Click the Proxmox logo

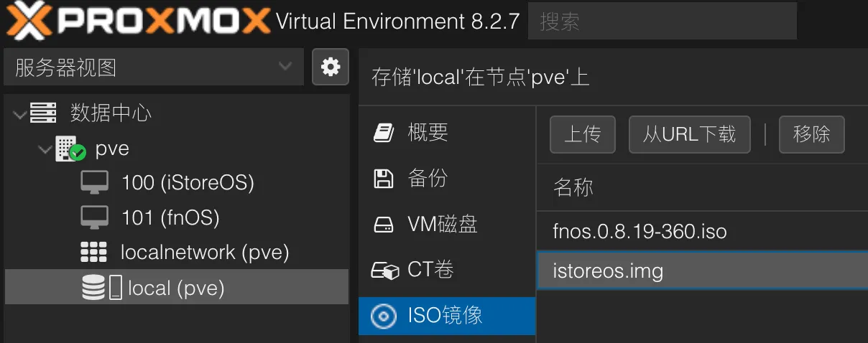(x=137, y=20)
